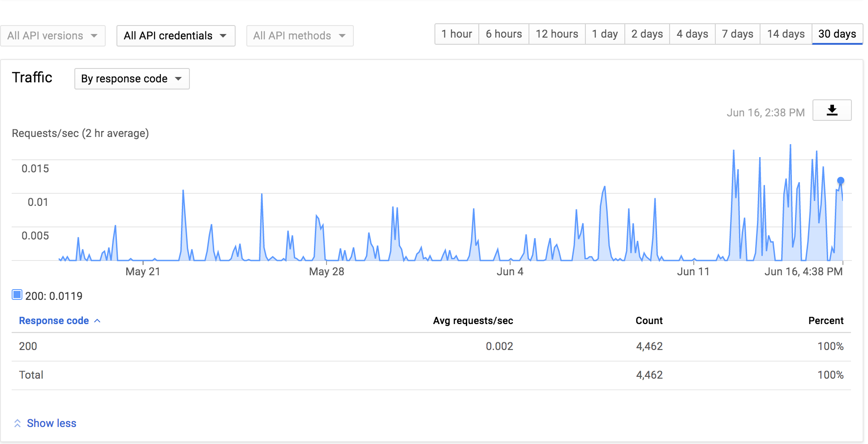
Task: Click the dropdown caret on All API methods
Action: click(342, 36)
